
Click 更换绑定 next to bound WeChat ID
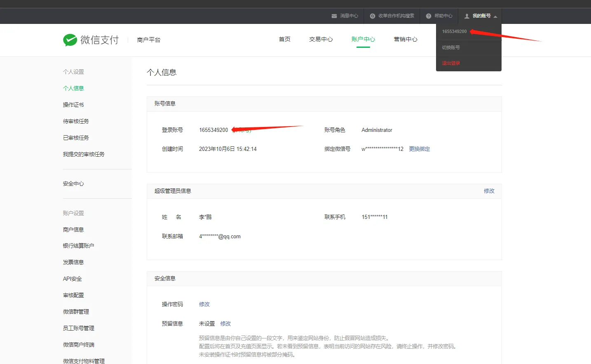[x=419, y=149]
